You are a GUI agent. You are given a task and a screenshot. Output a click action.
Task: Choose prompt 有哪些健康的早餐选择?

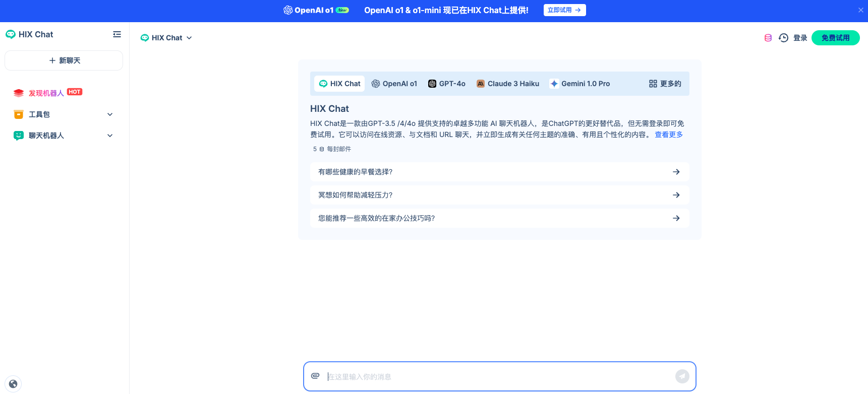tap(499, 172)
